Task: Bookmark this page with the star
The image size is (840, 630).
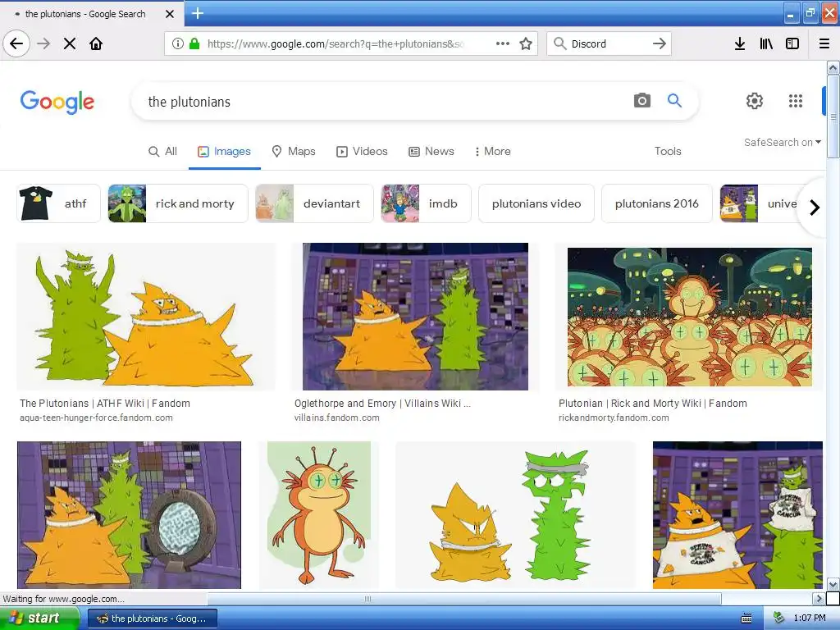Action: 526,43
